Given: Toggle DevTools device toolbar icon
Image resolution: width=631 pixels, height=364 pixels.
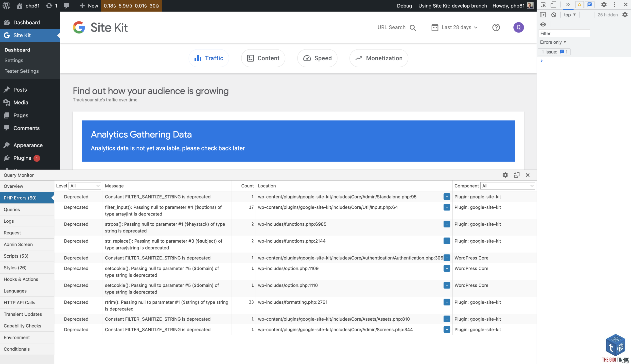Looking at the screenshot, I should click(x=553, y=5).
